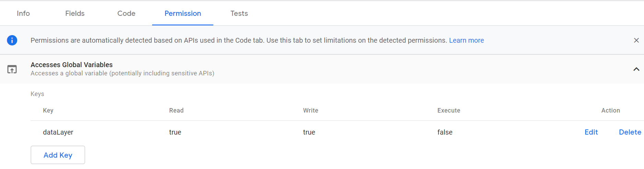The image size is (644, 169).
Task: Click the Accesses Global Variables window icon
Action: (x=12, y=69)
